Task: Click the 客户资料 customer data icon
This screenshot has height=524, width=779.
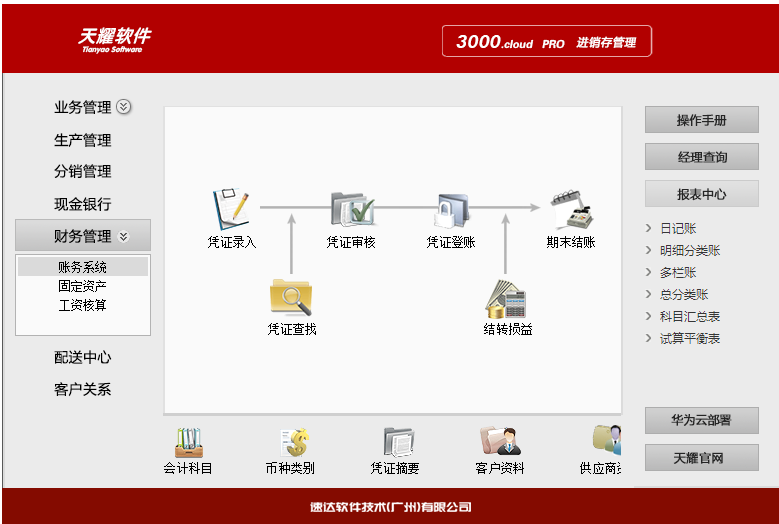Action: click(500, 442)
